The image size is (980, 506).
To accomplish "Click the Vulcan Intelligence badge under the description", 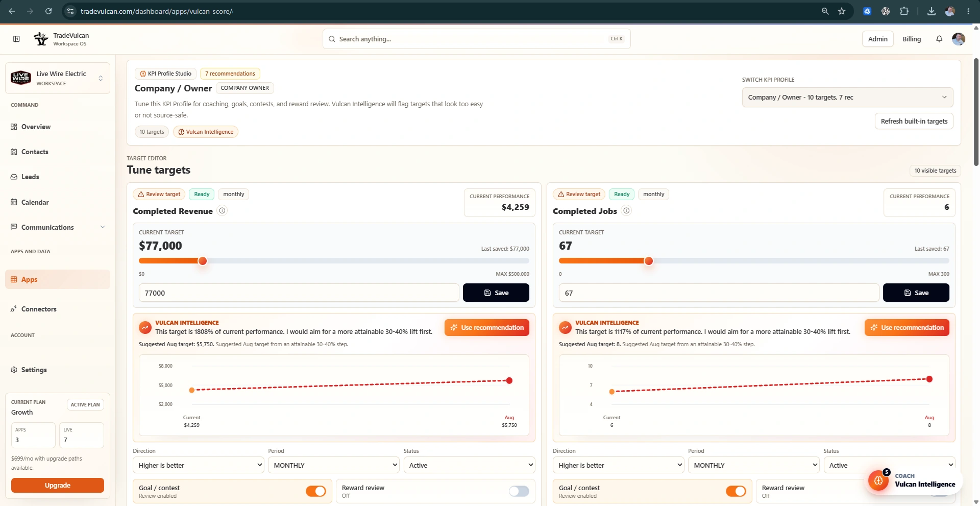I will [x=206, y=132].
